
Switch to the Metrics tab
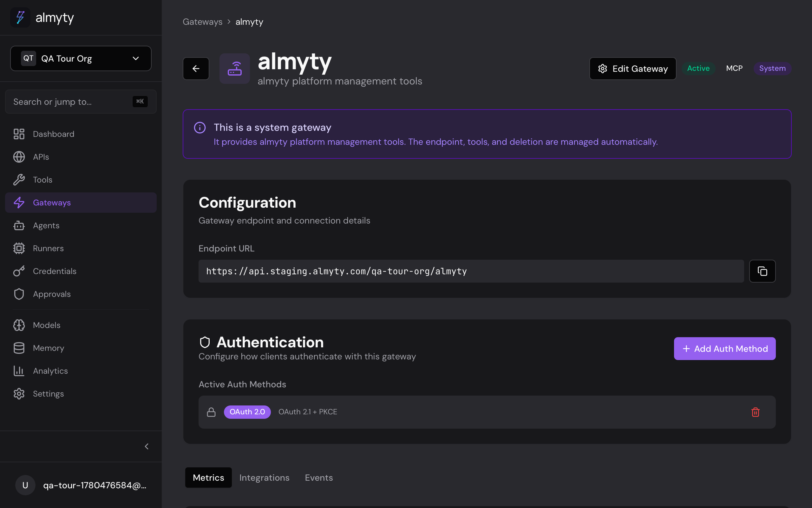pyautogui.click(x=208, y=478)
